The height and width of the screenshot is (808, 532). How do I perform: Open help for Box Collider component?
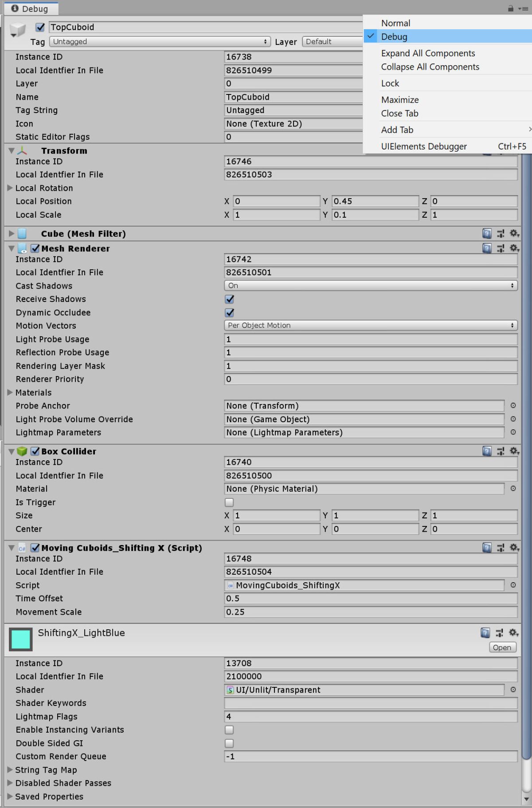487,451
